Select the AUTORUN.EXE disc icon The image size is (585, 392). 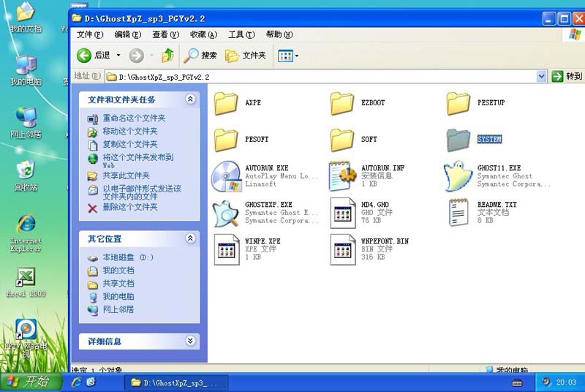click(226, 176)
